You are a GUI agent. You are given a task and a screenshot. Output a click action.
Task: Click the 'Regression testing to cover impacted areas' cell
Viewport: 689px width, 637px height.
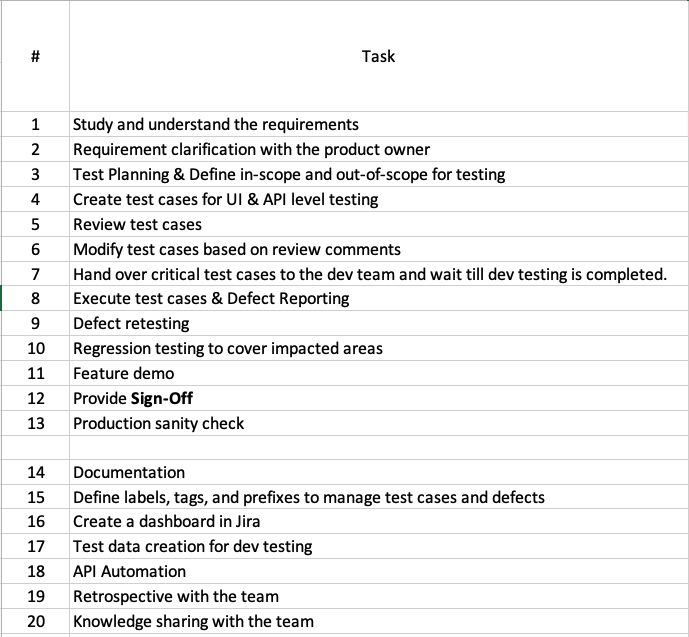379,348
